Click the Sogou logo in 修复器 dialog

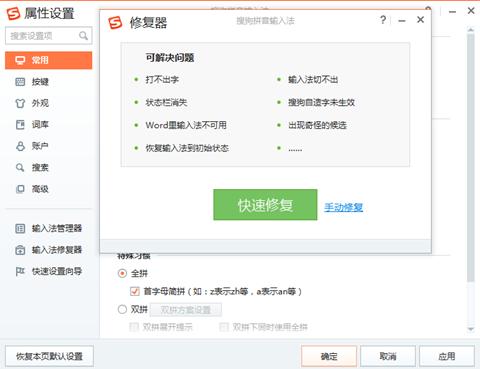pos(115,22)
